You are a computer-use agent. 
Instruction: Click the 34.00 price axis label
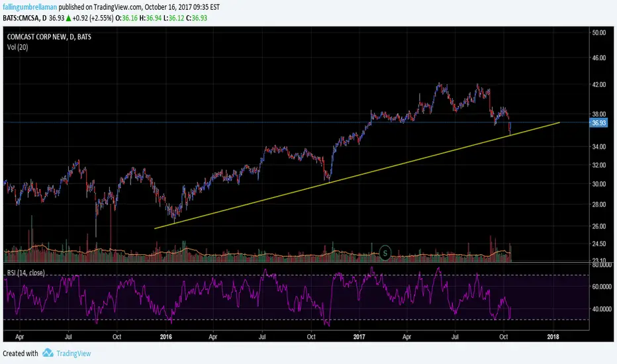599,147
